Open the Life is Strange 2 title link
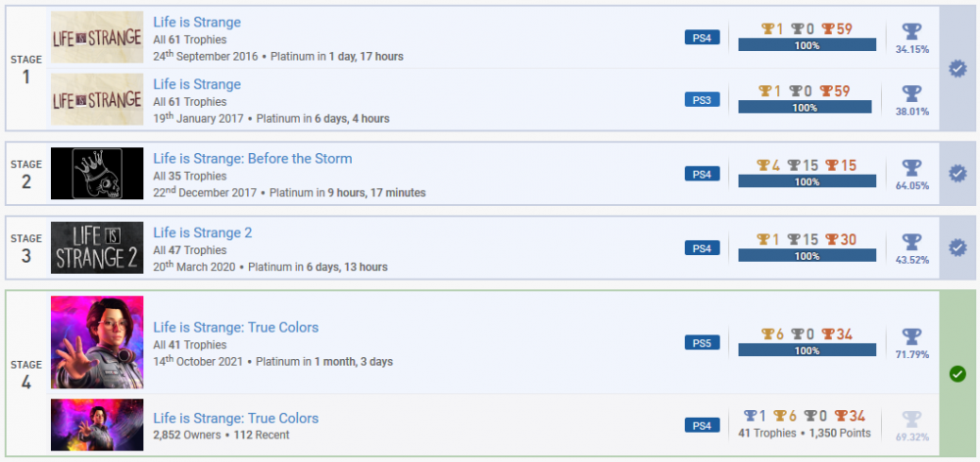 coord(202,232)
